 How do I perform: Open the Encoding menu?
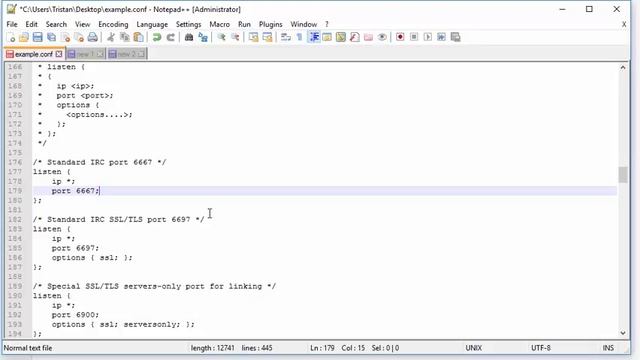point(113,24)
